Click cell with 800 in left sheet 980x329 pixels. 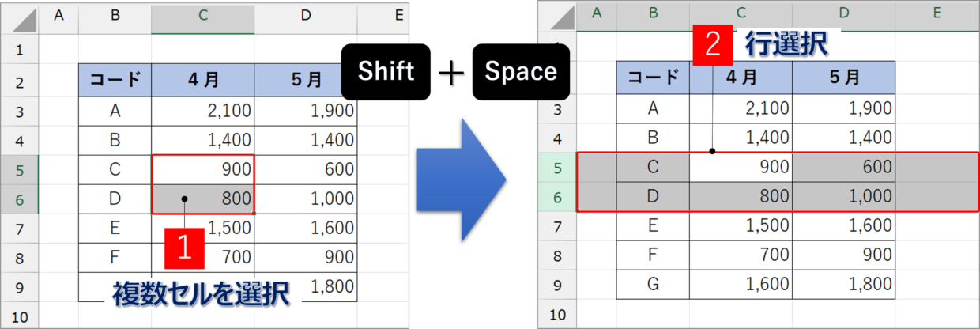pos(203,200)
